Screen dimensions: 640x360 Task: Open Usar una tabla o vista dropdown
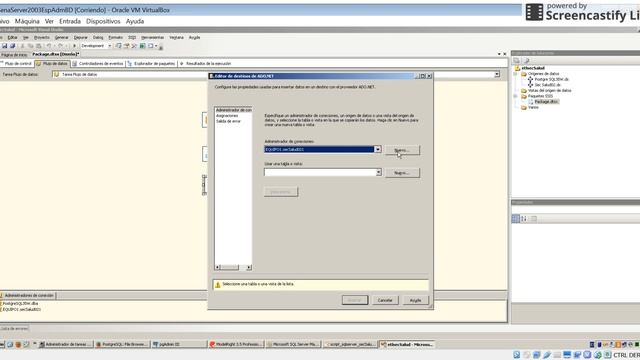[378, 173]
